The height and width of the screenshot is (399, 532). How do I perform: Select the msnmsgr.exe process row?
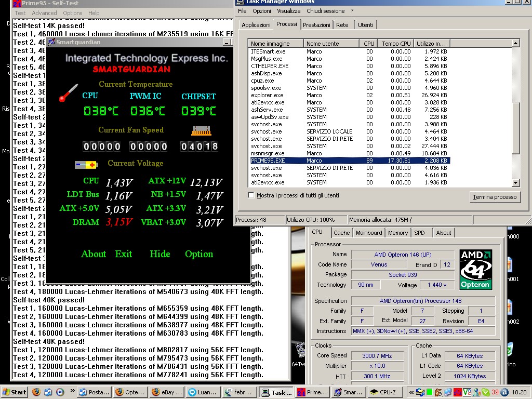[350, 153]
